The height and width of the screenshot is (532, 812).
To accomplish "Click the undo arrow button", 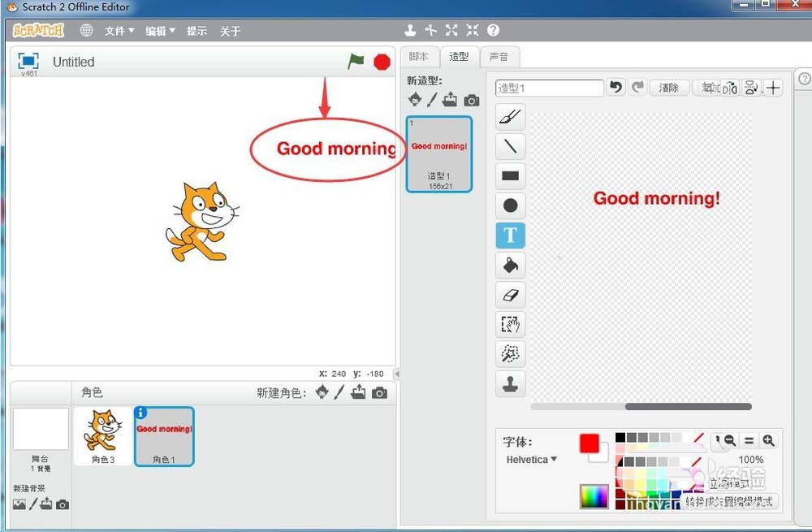I will pyautogui.click(x=615, y=87).
